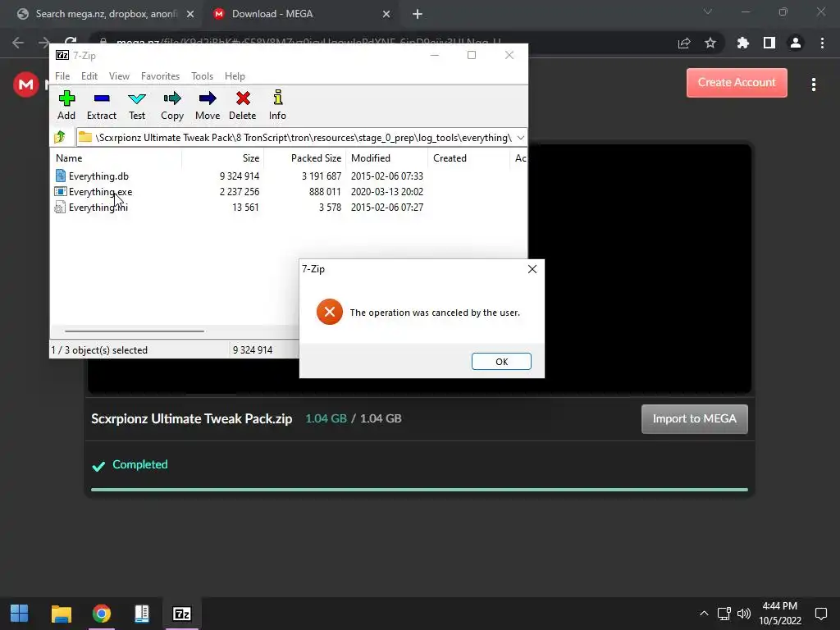Expand 7-Zip address path dropdown

(520, 138)
